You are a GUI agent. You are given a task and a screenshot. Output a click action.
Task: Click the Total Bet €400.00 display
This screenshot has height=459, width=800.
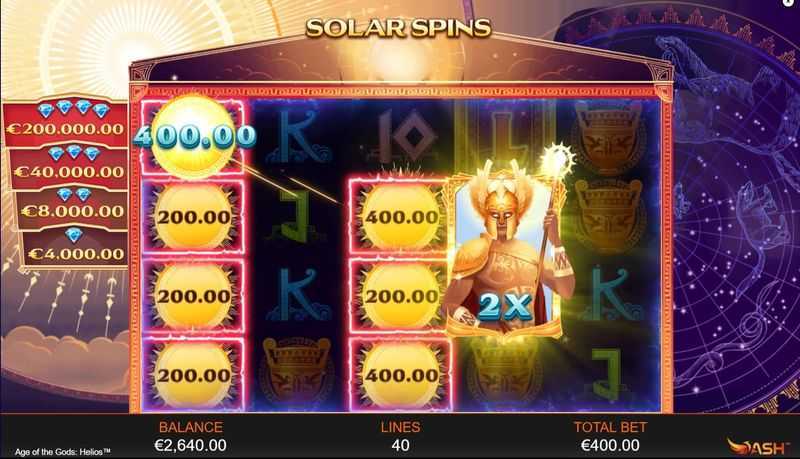[610, 437]
